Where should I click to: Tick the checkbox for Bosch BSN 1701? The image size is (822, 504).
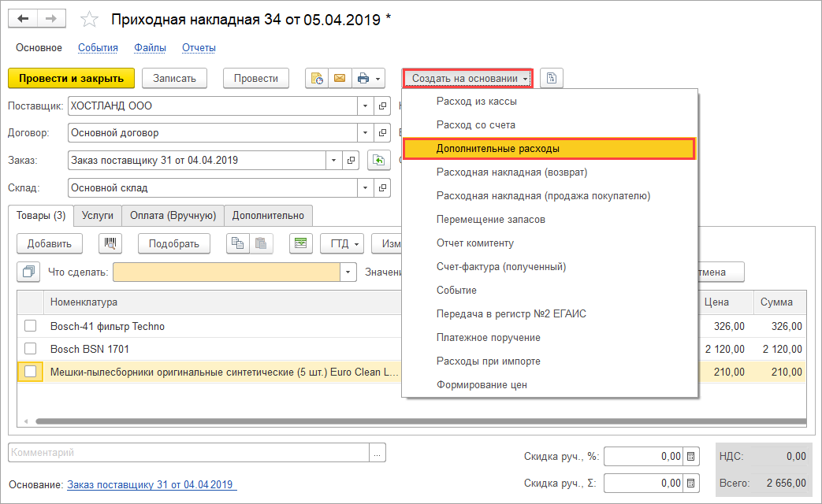click(30, 349)
